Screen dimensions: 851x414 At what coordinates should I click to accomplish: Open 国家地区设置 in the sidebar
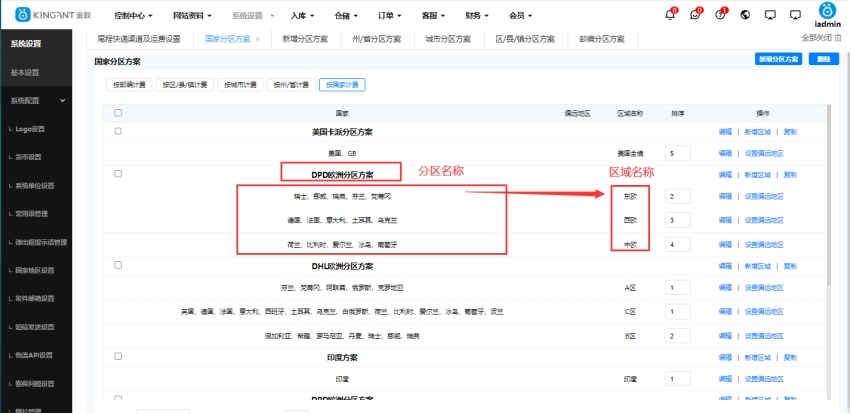36,270
